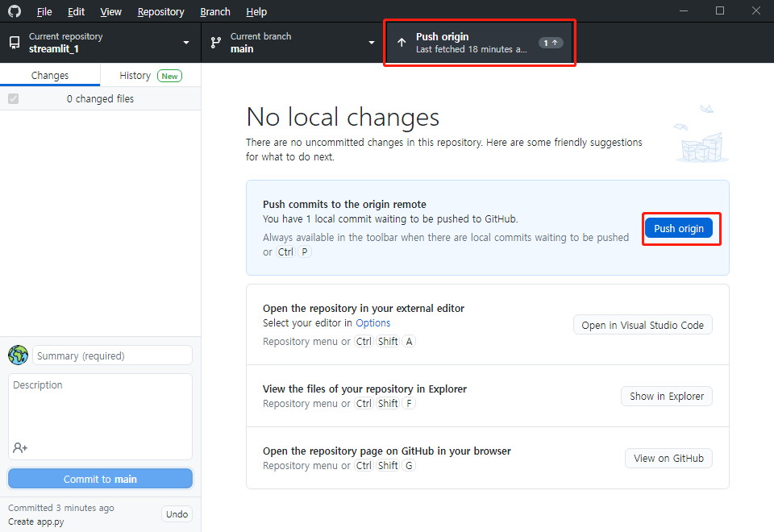This screenshot has width=774, height=532.
Task: Switch to the Changes tab
Action: click(50, 76)
